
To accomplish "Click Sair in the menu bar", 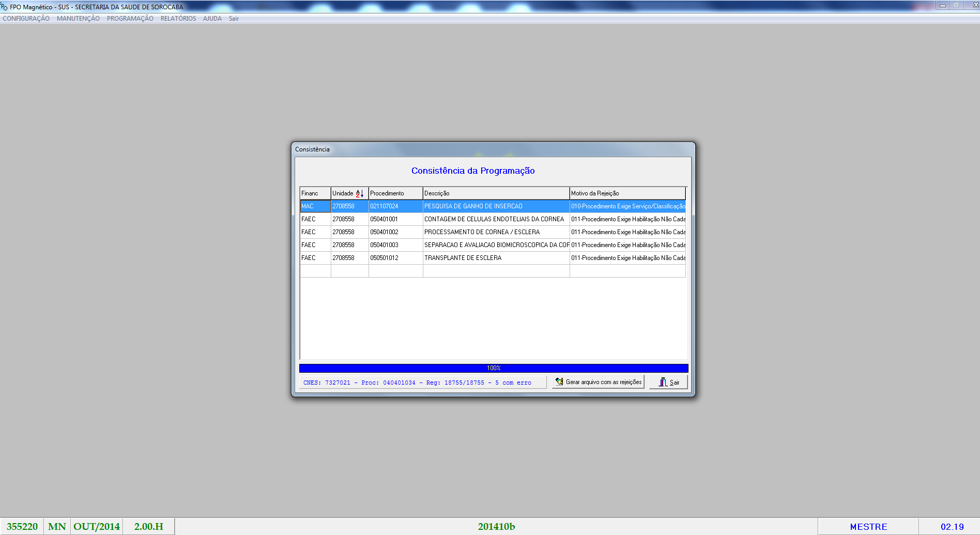I will 234,18.
